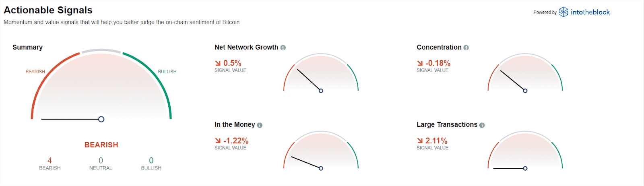The height and width of the screenshot is (186, 644).
Task: Click the Large Transactions gauge needle
Action: point(509,168)
